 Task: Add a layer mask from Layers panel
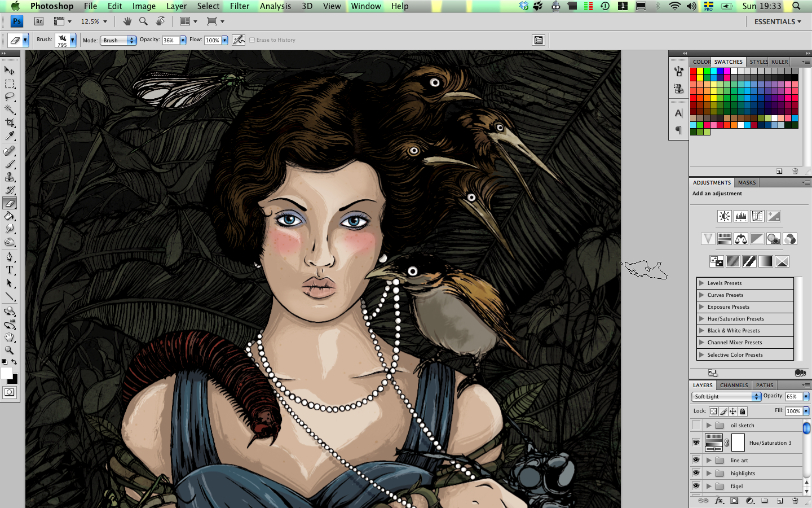[x=734, y=501]
